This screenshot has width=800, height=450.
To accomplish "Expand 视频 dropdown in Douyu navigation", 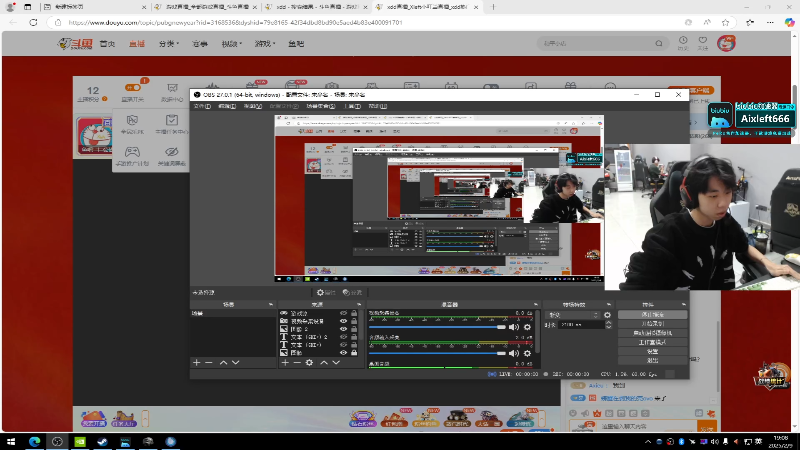I will 232,44.
